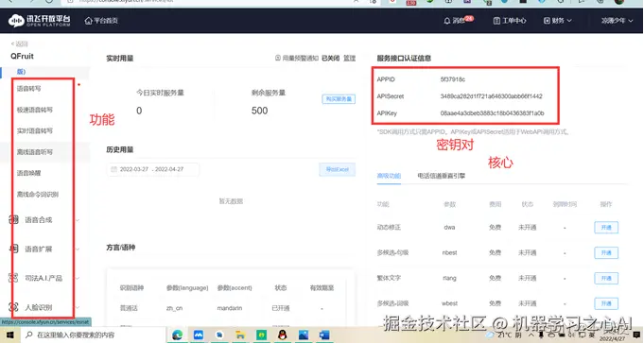Expand the 语音合成 chevron
644x344 pixels.
click(78, 220)
